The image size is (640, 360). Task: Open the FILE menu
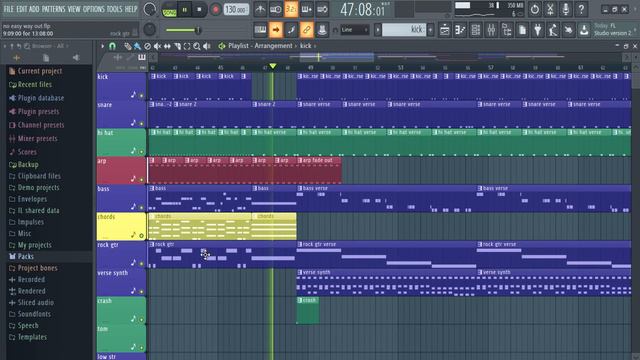point(9,9)
